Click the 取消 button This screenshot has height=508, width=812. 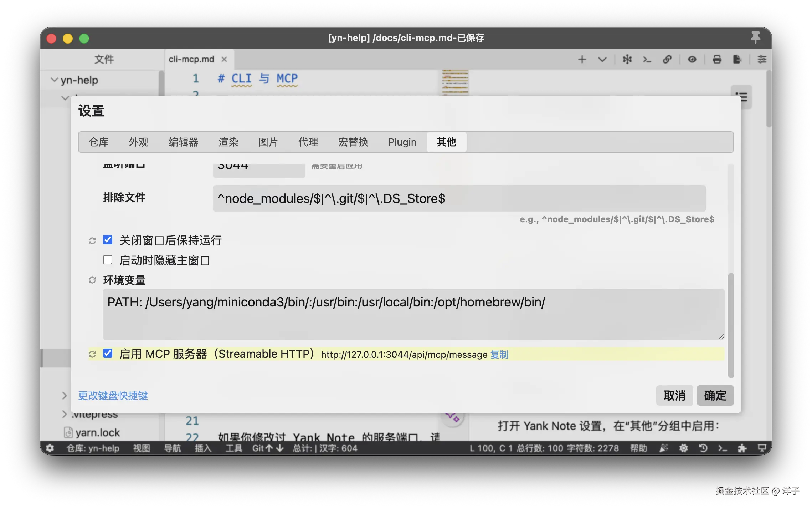pyautogui.click(x=674, y=395)
